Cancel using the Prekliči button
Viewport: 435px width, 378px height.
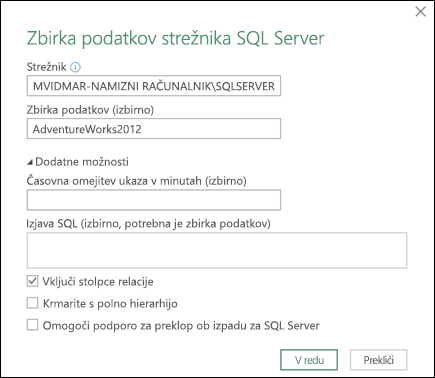point(378,360)
